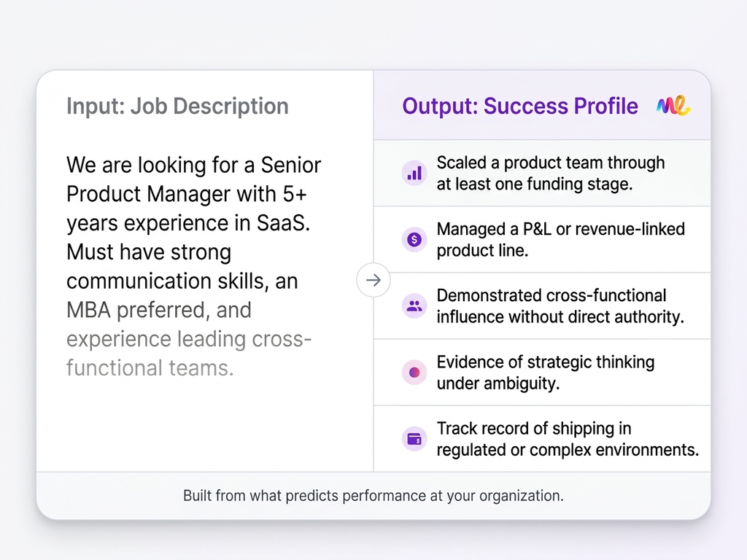Click the dollar sign icon beside "Managed a P&L"
Image resolution: width=747 pixels, height=560 pixels.
pyautogui.click(x=414, y=239)
